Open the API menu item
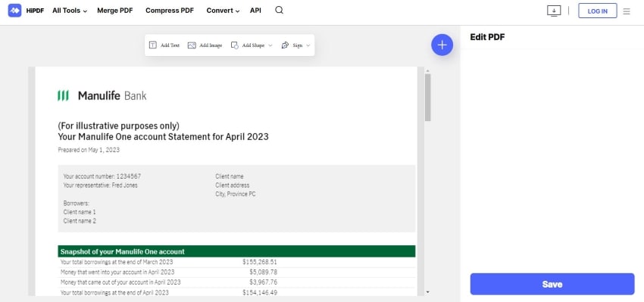 coord(255,11)
